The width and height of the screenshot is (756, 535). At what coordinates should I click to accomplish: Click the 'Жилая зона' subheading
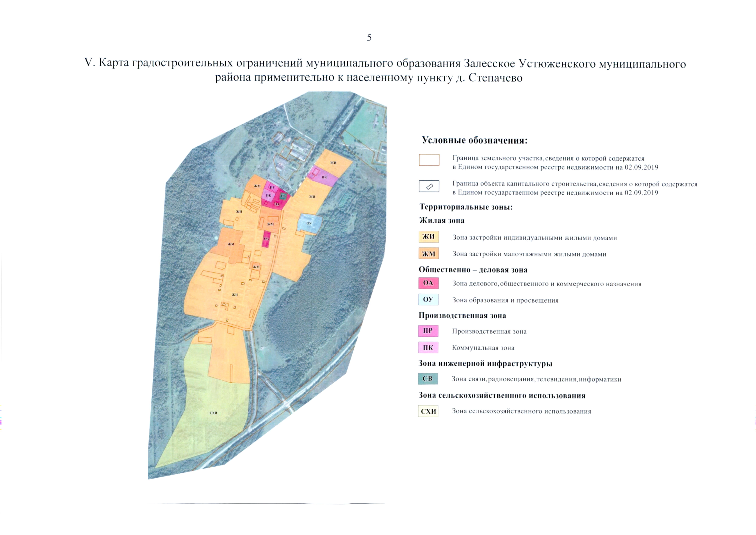(442, 221)
